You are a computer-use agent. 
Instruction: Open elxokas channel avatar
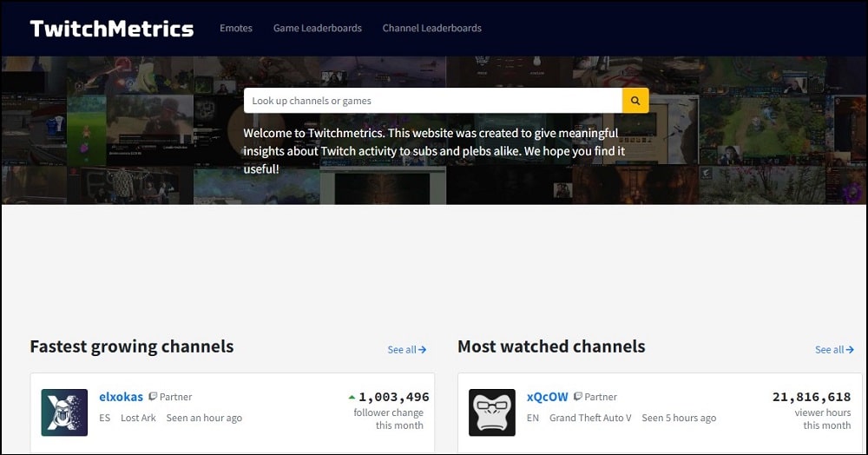tap(64, 412)
